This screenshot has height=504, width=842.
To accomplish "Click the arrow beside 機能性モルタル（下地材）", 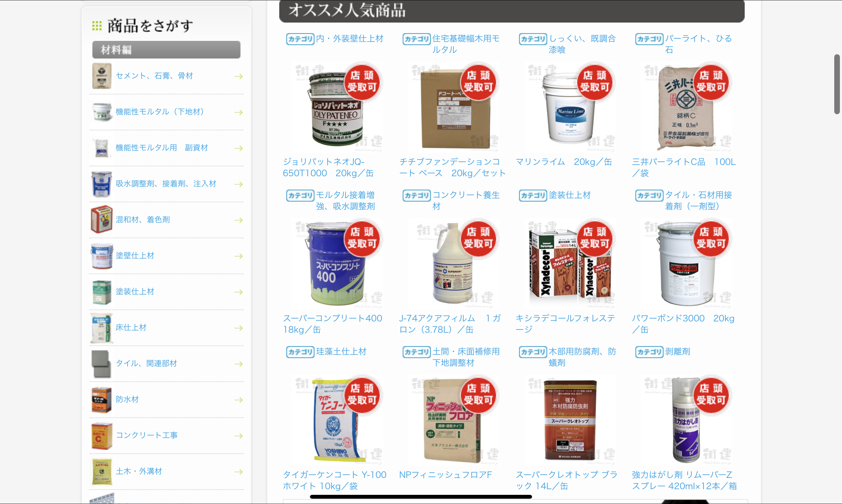I will [x=239, y=112].
